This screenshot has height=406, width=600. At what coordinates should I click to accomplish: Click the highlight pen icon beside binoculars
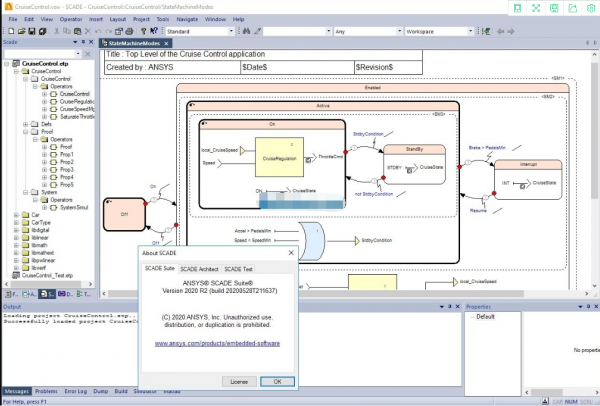pyautogui.click(x=257, y=31)
